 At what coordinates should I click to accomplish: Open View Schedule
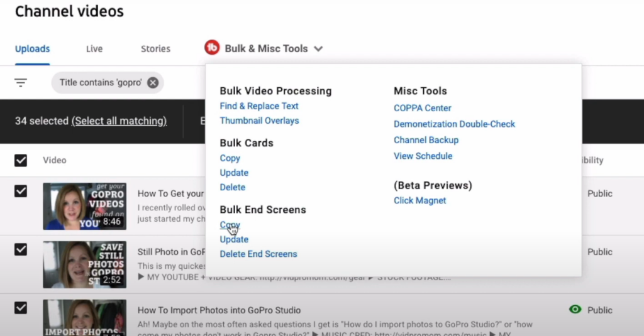click(423, 156)
